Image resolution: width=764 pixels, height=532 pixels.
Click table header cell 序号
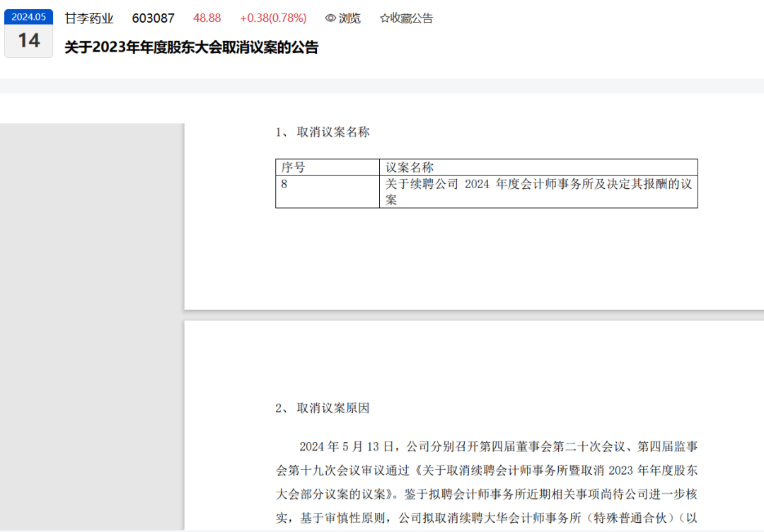click(x=328, y=167)
